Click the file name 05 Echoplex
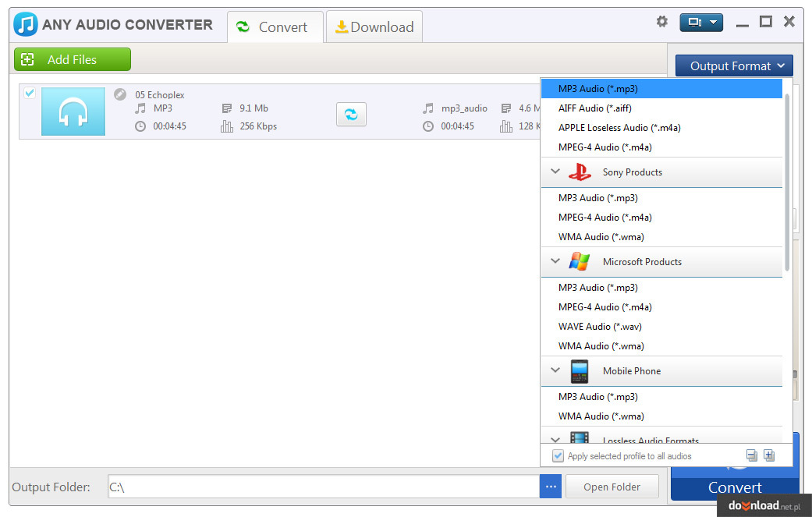This screenshot has height=517, width=812. [x=159, y=94]
